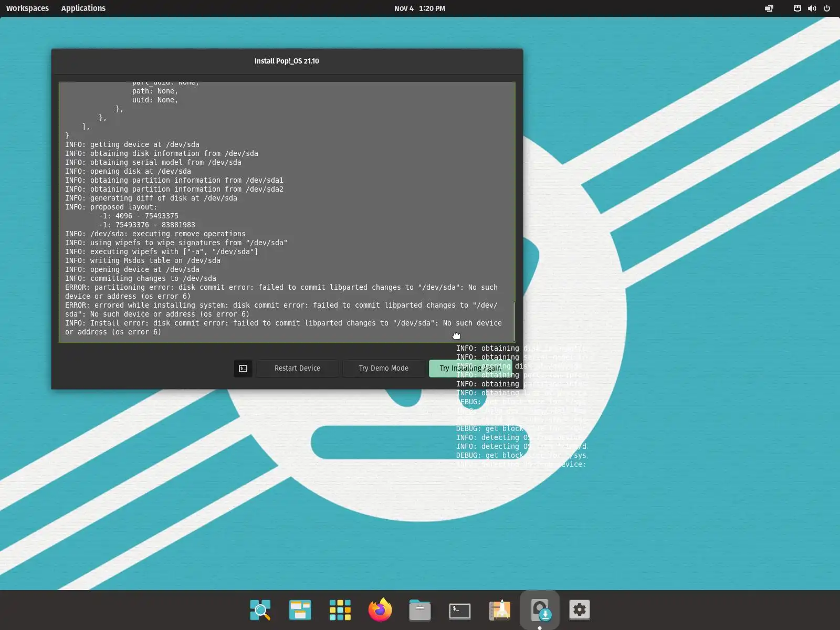Image resolution: width=840 pixels, height=630 pixels.
Task: Open the Nov 4 1:20 PM clock menu
Action: coord(419,8)
